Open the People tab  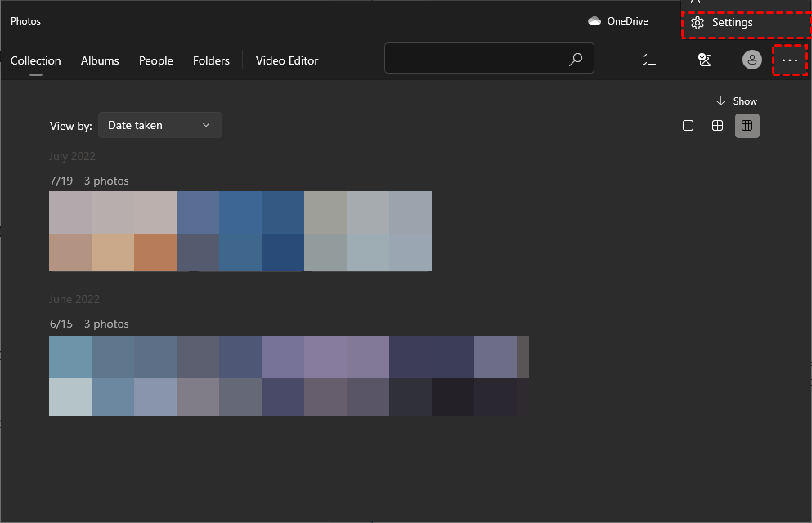pyautogui.click(x=155, y=60)
